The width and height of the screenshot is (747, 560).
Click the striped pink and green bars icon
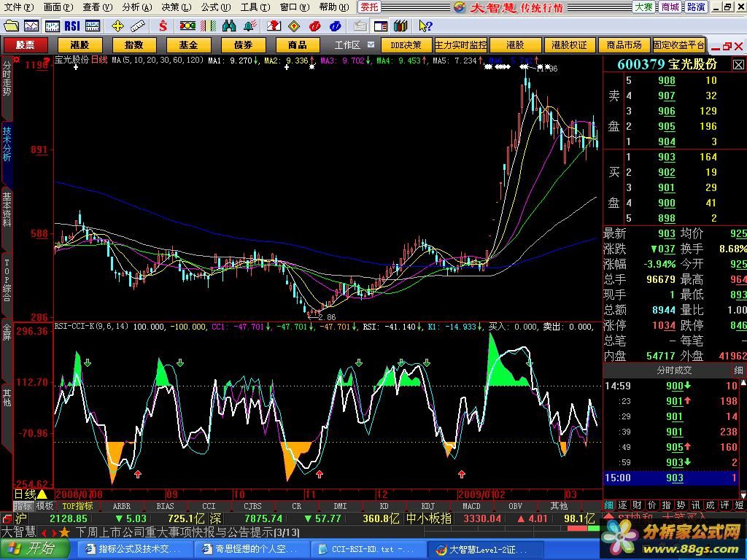(208, 26)
